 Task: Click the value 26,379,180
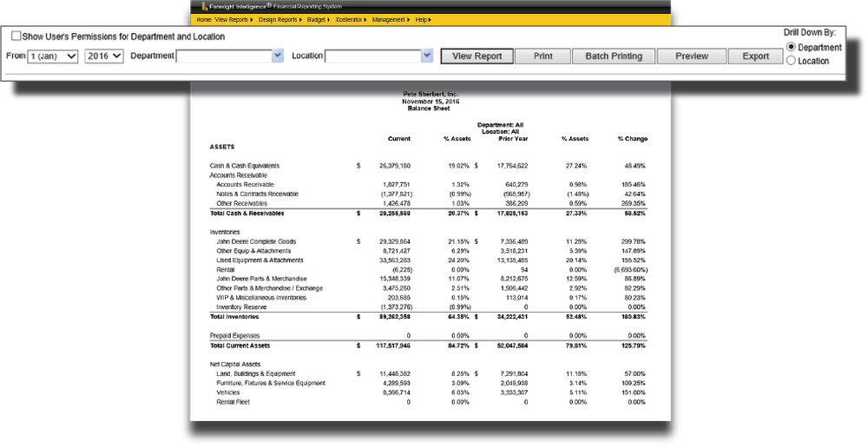[x=395, y=166]
